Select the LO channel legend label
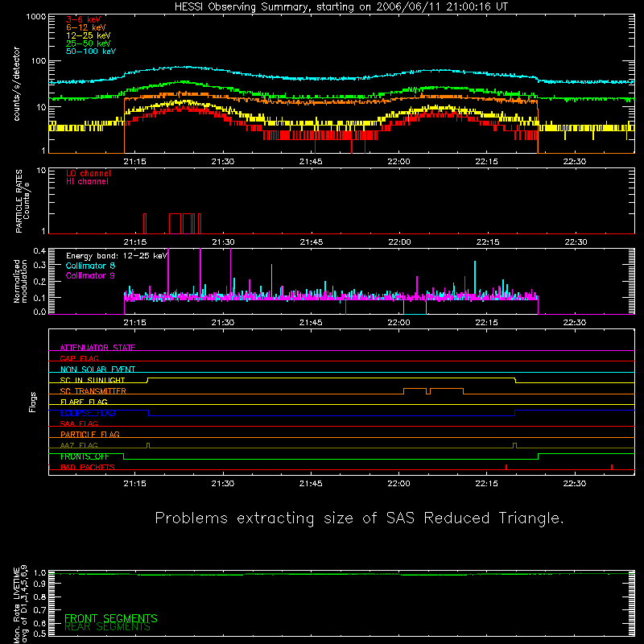The height and width of the screenshot is (644, 644). pos(89,173)
